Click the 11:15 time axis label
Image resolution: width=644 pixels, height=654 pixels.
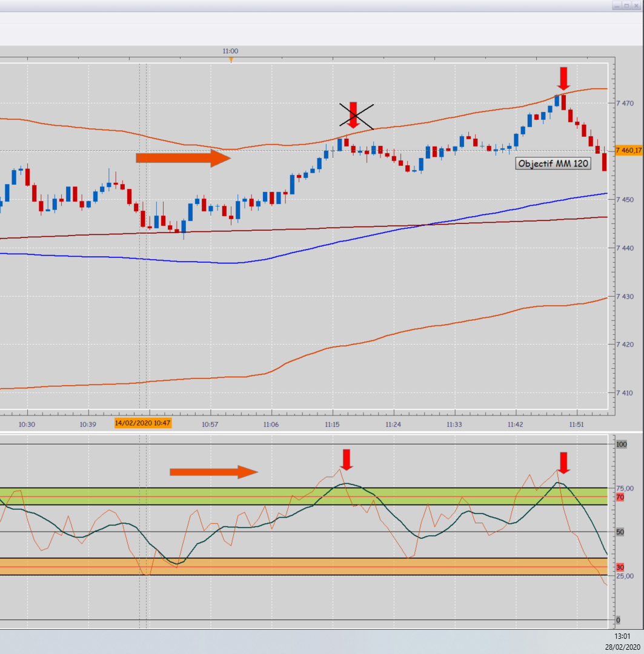332,424
